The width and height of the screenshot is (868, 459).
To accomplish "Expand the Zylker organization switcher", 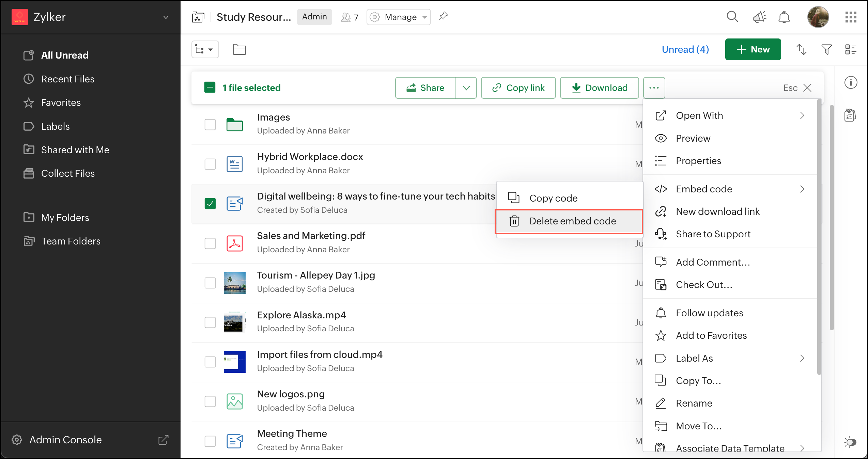I will pyautogui.click(x=166, y=17).
